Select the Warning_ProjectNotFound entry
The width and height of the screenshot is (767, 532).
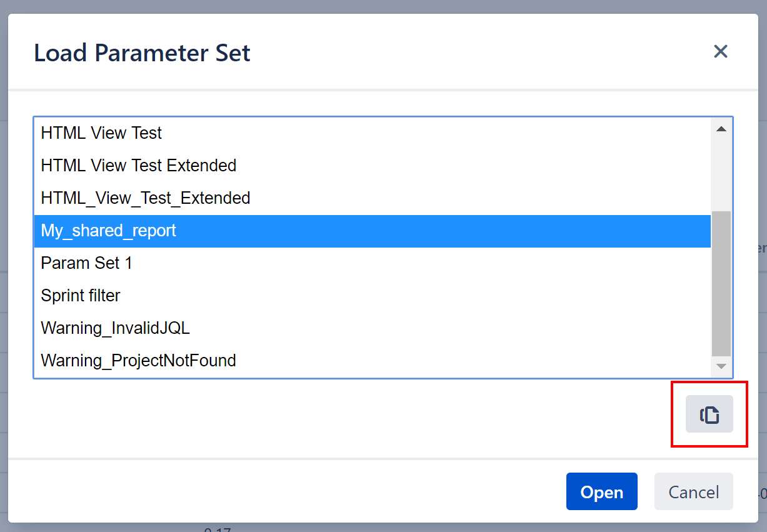[138, 361]
